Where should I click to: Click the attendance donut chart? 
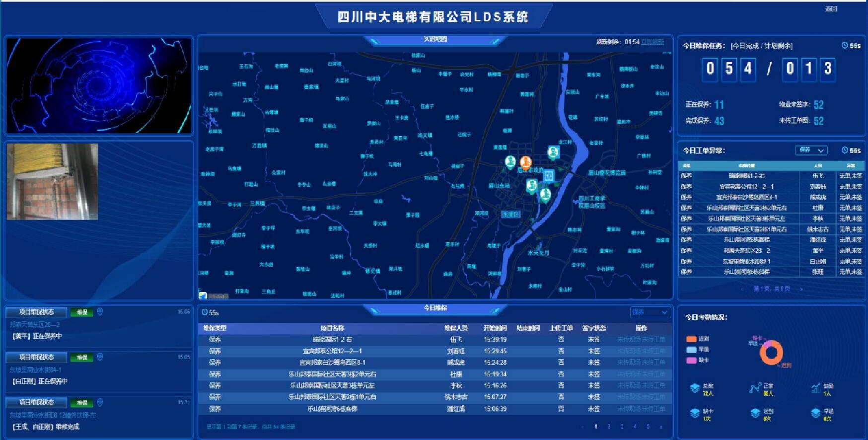click(x=771, y=352)
